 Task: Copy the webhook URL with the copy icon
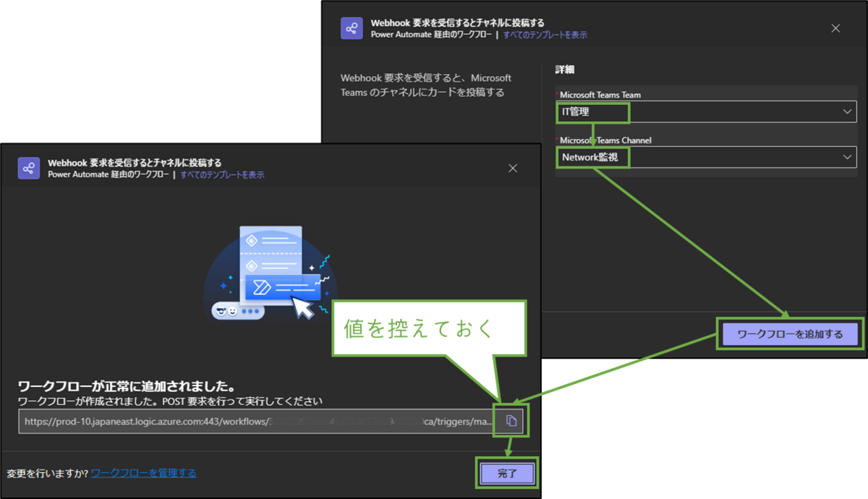tap(511, 421)
